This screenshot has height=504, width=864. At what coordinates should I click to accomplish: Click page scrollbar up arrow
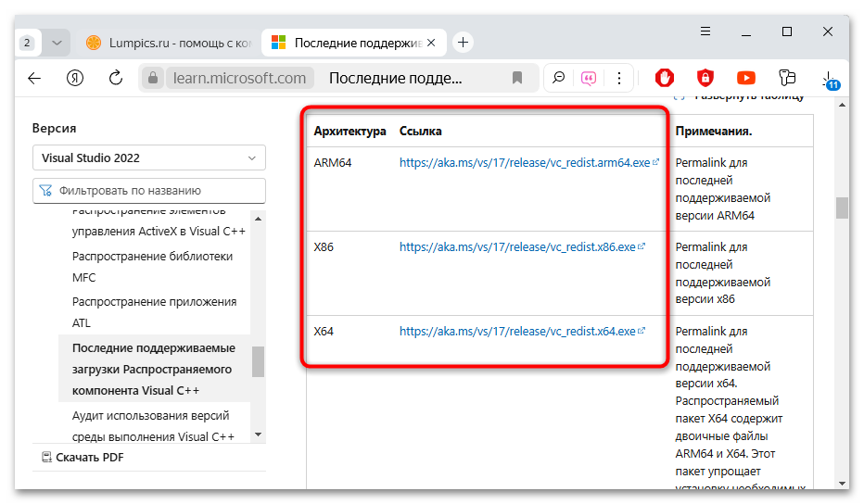[842, 105]
